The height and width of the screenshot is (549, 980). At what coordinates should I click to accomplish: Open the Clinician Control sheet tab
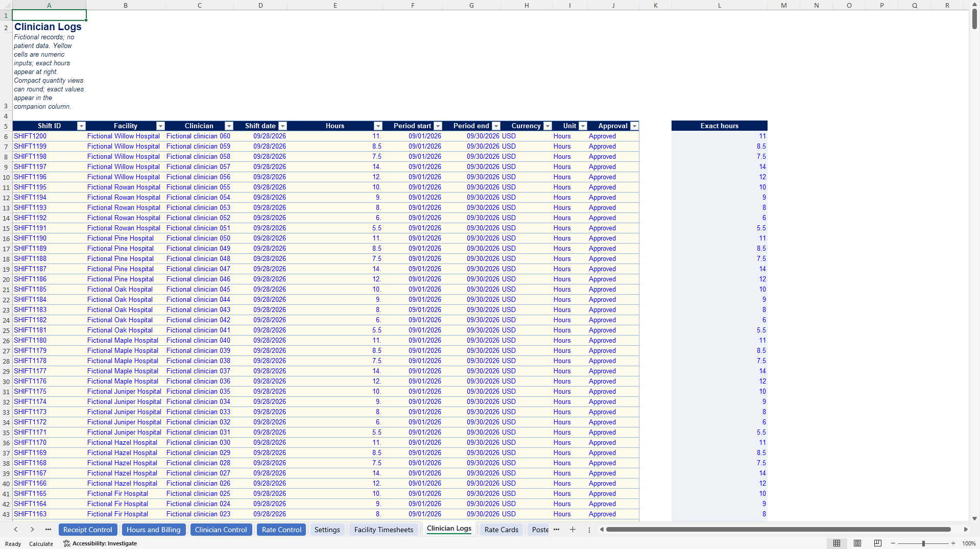pos(221,530)
